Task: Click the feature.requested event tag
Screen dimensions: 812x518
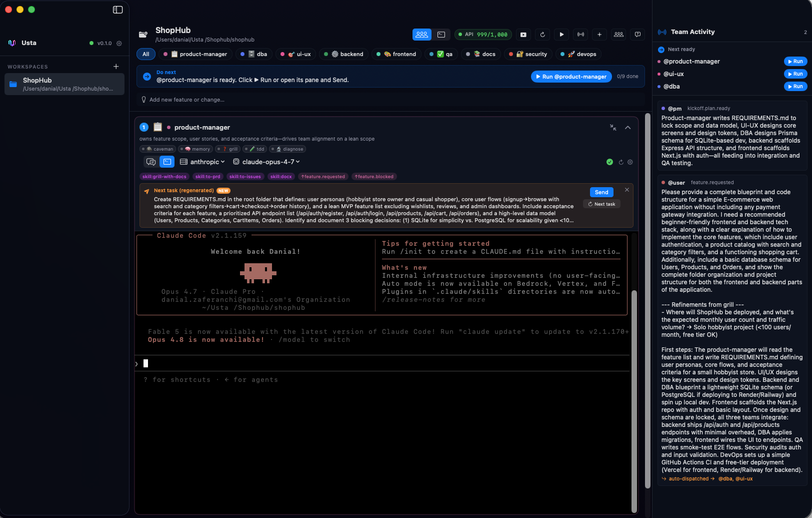Action: pos(323,177)
